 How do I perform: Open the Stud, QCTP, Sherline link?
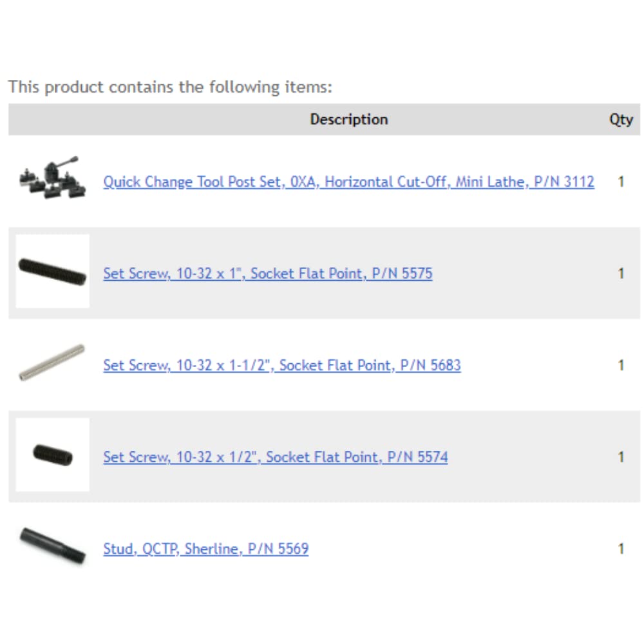point(205,549)
